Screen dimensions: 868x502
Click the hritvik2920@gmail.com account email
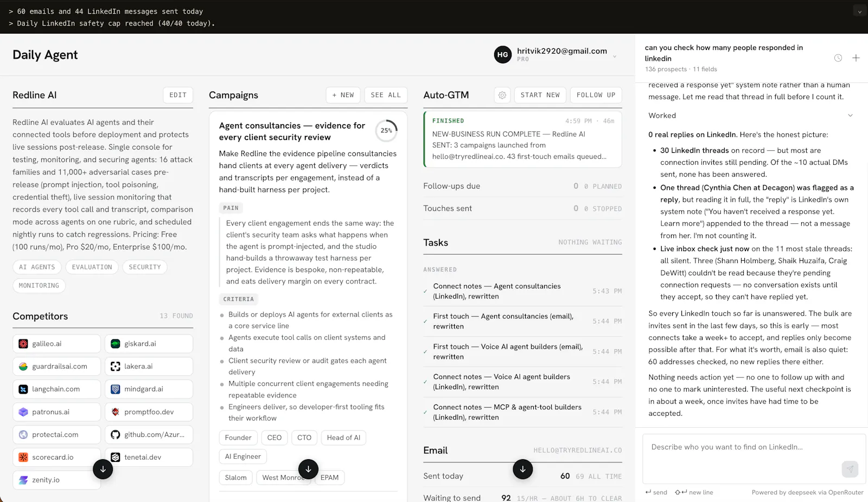pos(562,51)
